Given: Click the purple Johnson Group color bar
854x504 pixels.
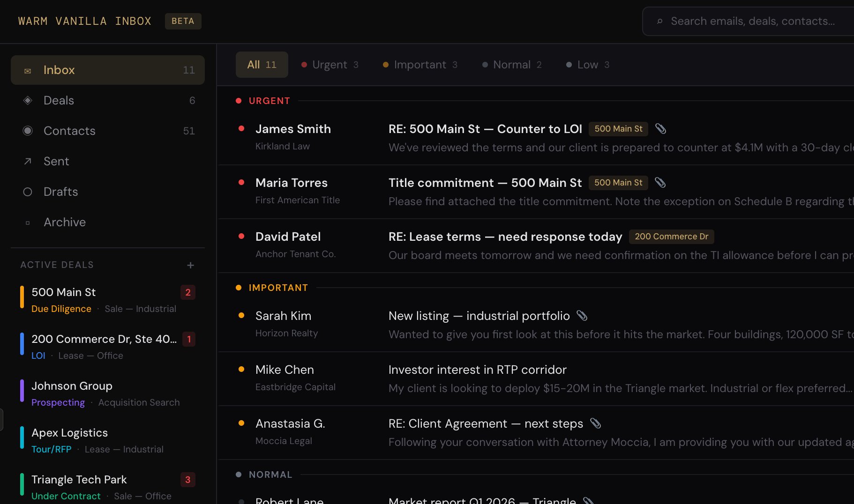Looking at the screenshot, I should 22,391.
